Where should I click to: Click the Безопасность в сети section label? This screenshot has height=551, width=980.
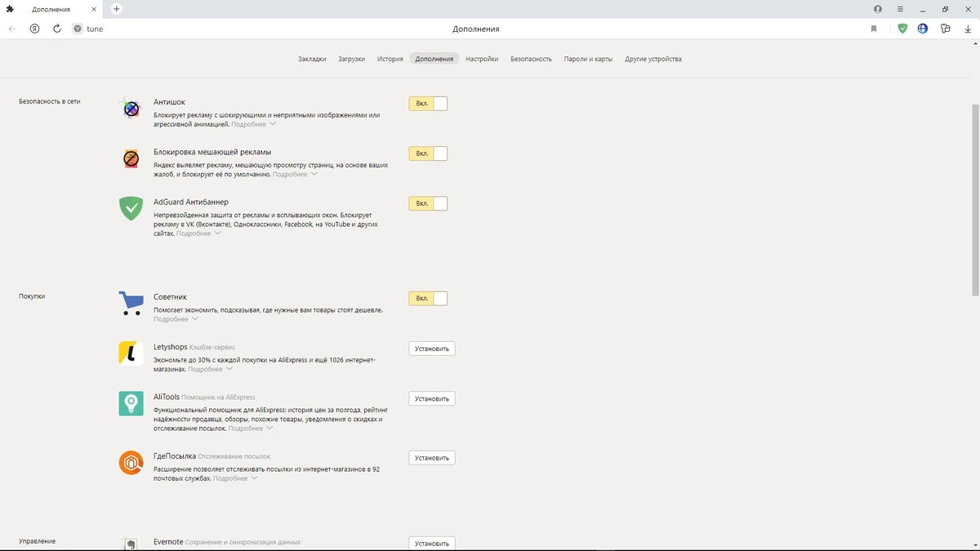click(49, 101)
